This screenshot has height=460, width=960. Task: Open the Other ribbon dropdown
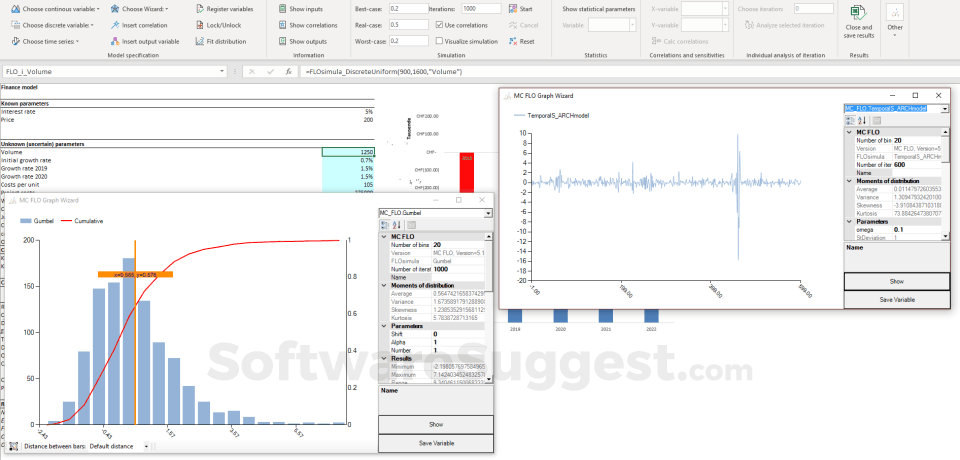(894, 22)
